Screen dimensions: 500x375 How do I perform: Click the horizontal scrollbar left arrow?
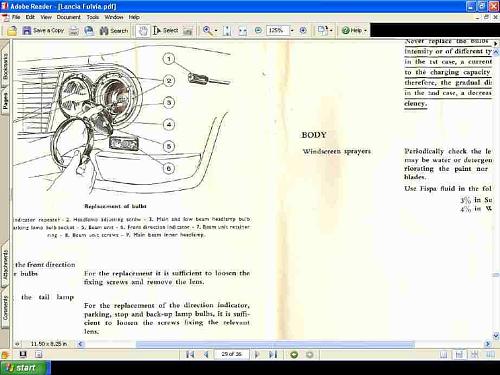click(x=81, y=344)
